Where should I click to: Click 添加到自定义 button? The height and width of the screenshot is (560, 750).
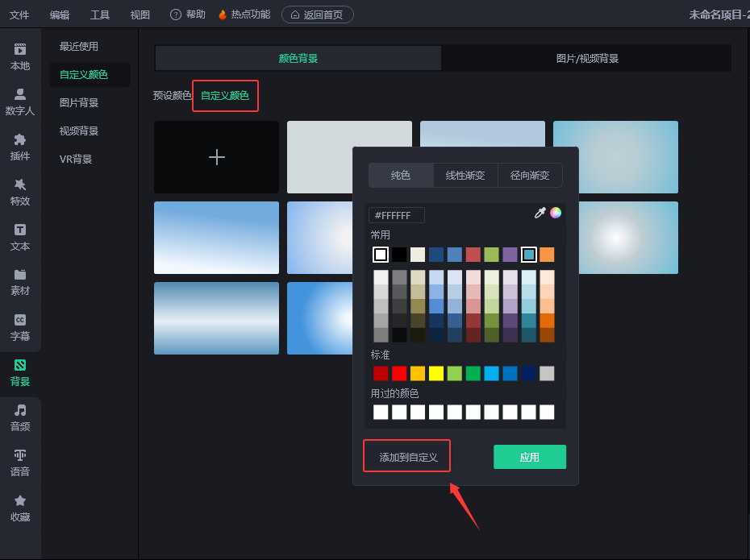pyautogui.click(x=407, y=457)
